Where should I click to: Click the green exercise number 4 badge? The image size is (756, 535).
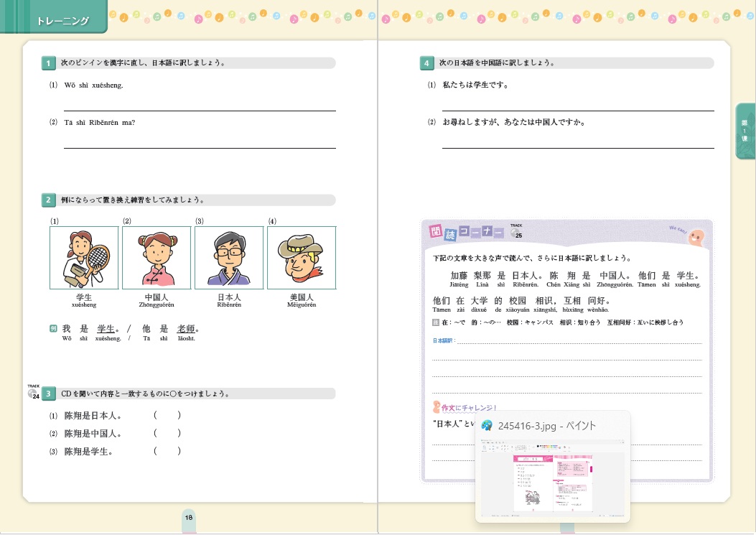(x=426, y=63)
